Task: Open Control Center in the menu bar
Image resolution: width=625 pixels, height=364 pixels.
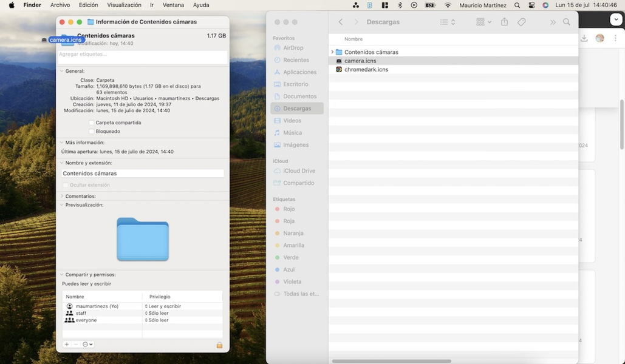Action: tap(531, 5)
